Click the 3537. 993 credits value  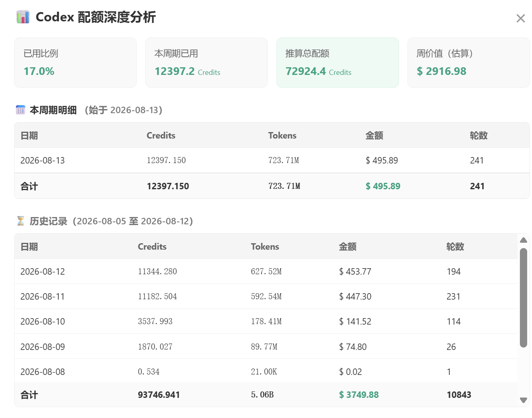click(x=155, y=321)
